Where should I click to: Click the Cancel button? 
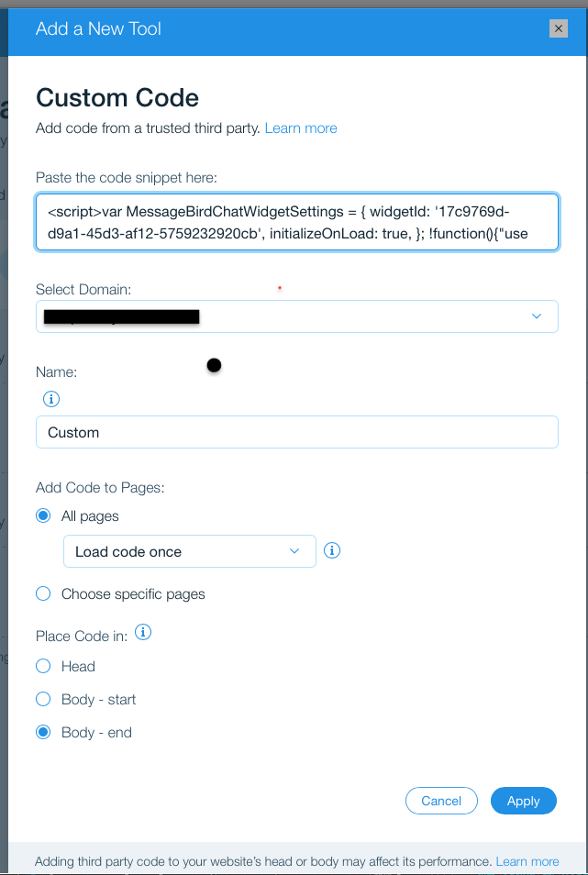click(x=441, y=801)
